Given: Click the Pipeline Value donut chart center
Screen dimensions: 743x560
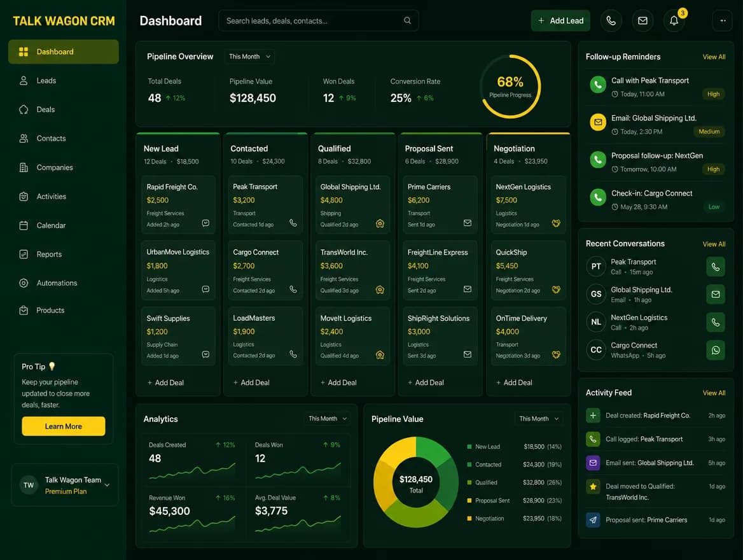Looking at the screenshot, I should pos(415,484).
